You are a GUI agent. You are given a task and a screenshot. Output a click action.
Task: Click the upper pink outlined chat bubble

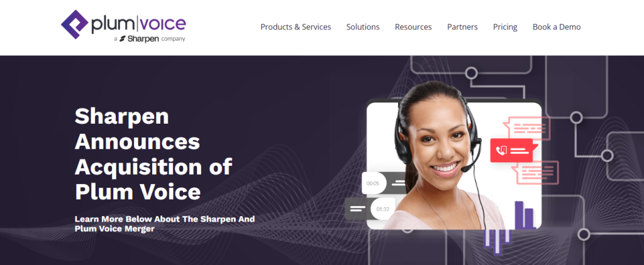pos(526,128)
